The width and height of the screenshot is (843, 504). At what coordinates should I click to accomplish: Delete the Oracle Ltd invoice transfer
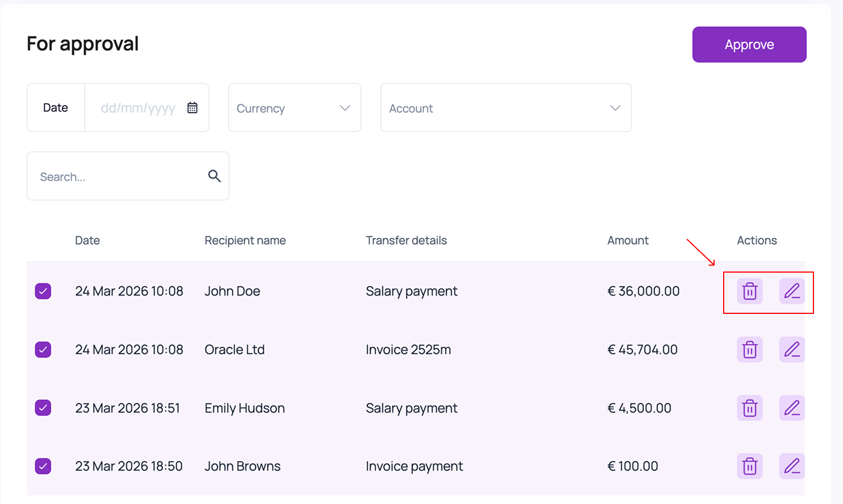(x=749, y=350)
